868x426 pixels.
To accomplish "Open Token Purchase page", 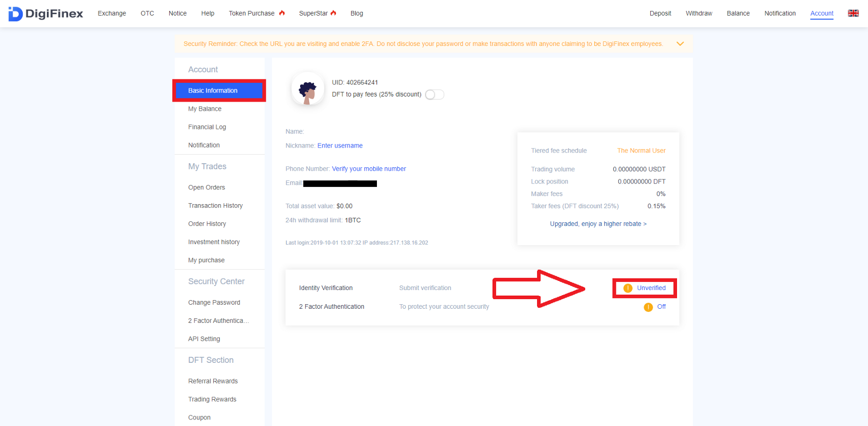I will (252, 13).
